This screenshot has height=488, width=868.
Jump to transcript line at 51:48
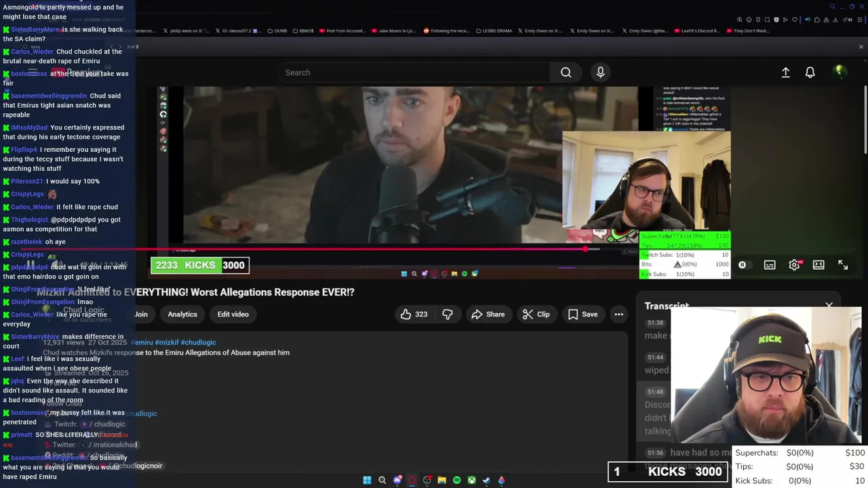tap(655, 392)
